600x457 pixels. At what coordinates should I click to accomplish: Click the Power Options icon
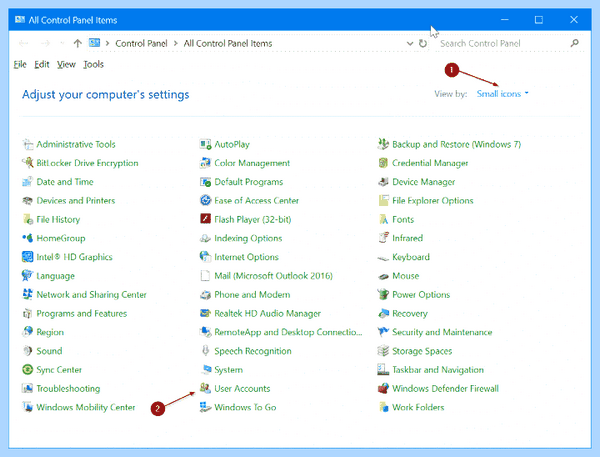pos(383,294)
